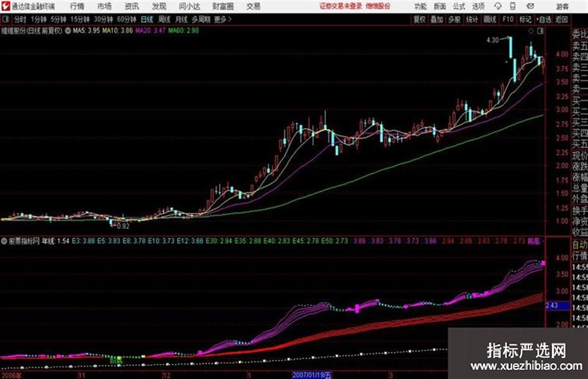This screenshot has height=379, width=588.
Task: Click the 4.30 high price label
Action: click(492, 40)
